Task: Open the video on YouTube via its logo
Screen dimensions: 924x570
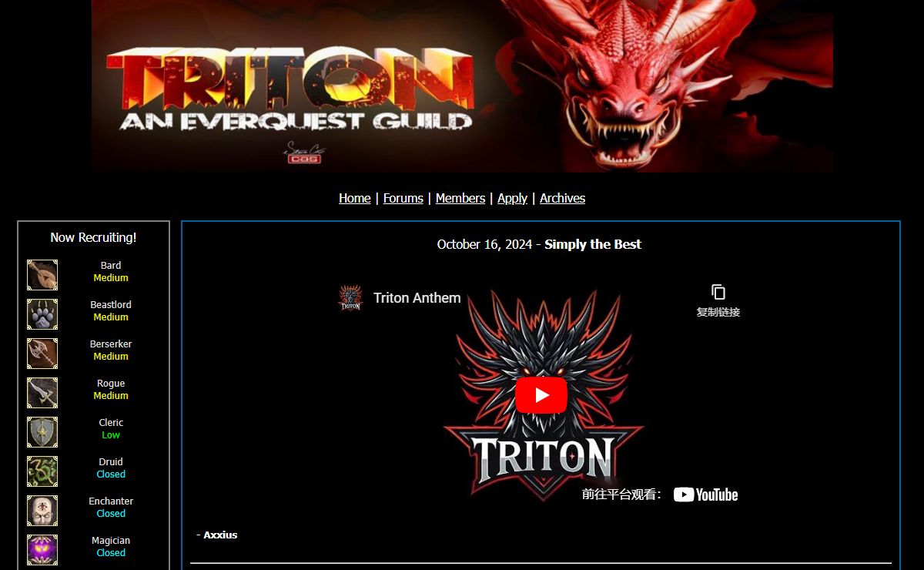Action: pos(705,495)
